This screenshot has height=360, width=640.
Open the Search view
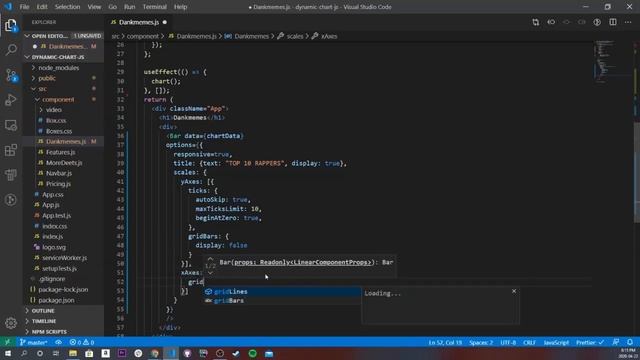pyautogui.click(x=11, y=50)
